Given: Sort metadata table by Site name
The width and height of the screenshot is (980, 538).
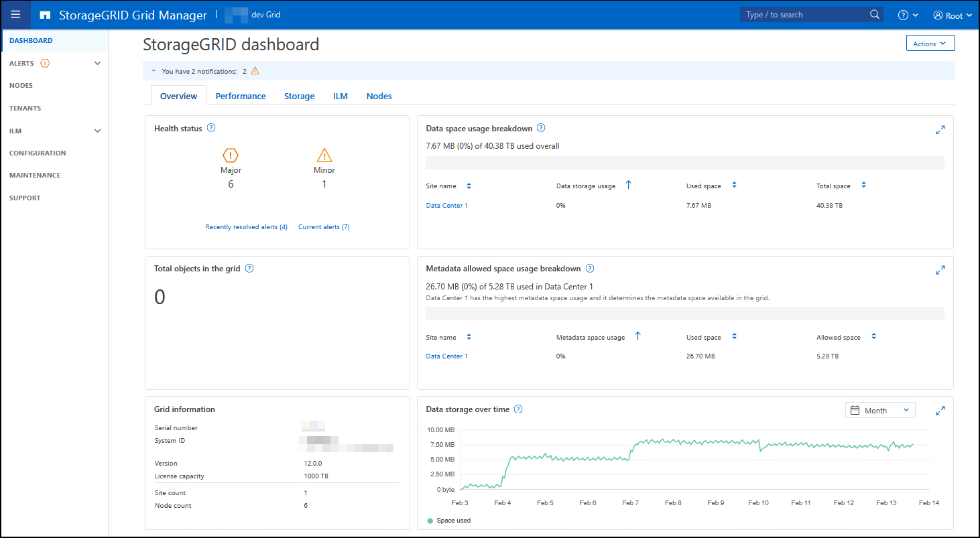Looking at the screenshot, I should click(x=469, y=337).
